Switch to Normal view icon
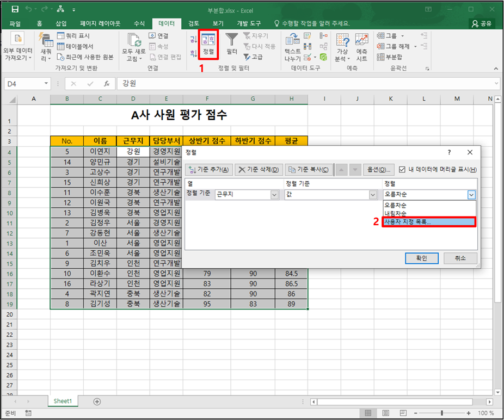This screenshot has height=420, width=504. 368,413
